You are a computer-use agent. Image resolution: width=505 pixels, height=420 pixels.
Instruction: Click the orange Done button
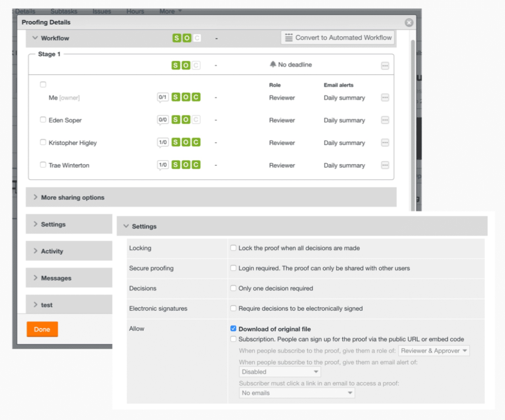click(x=42, y=329)
